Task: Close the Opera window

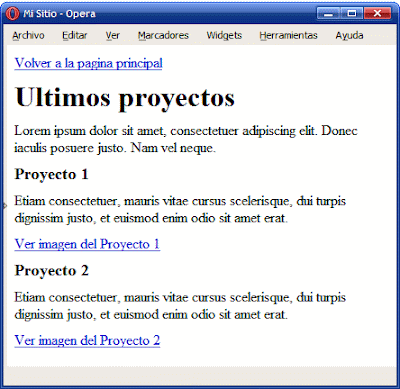Action: (x=377, y=14)
